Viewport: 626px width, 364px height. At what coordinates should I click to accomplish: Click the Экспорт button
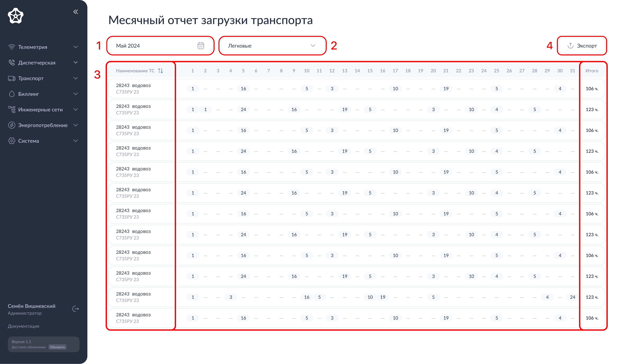coord(582,45)
